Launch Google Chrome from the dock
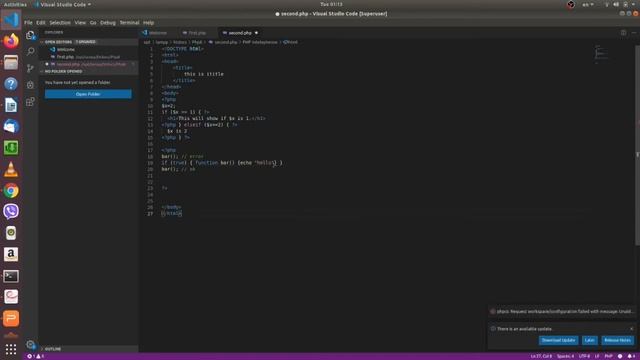 [11, 190]
